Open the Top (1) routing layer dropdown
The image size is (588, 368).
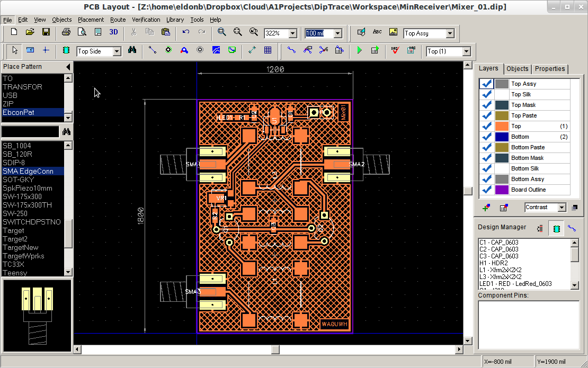pyautogui.click(x=467, y=51)
